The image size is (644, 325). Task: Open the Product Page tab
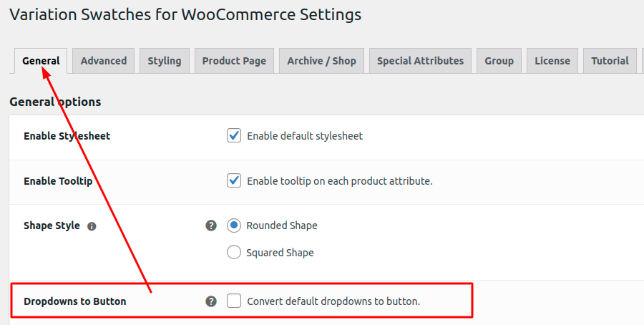pos(234,61)
